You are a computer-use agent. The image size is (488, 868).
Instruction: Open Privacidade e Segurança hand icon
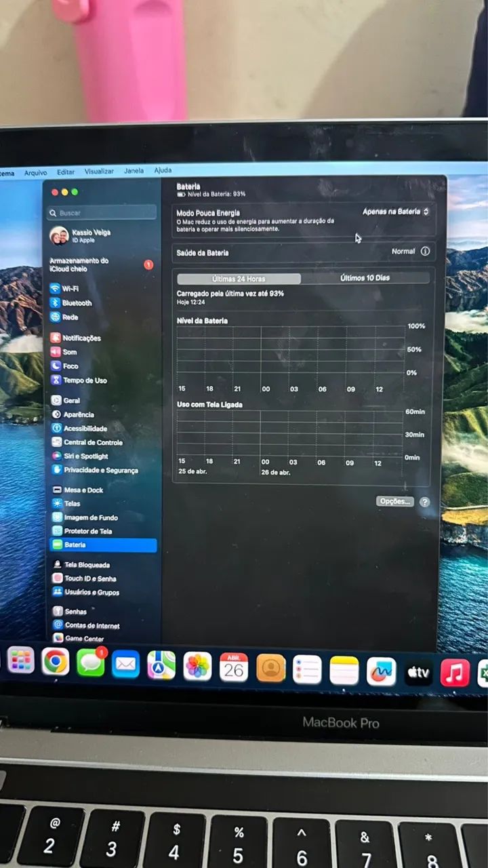pyautogui.click(x=57, y=470)
